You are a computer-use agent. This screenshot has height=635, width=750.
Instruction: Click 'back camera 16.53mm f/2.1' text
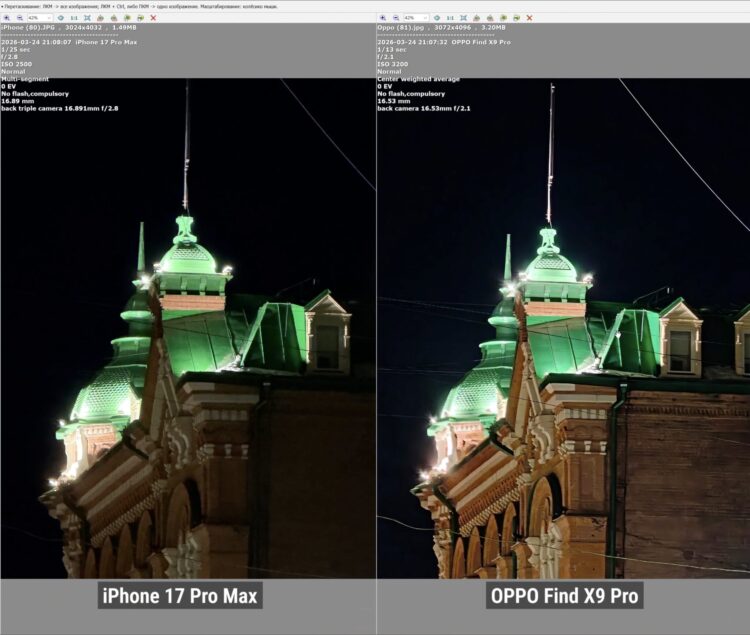click(424, 109)
